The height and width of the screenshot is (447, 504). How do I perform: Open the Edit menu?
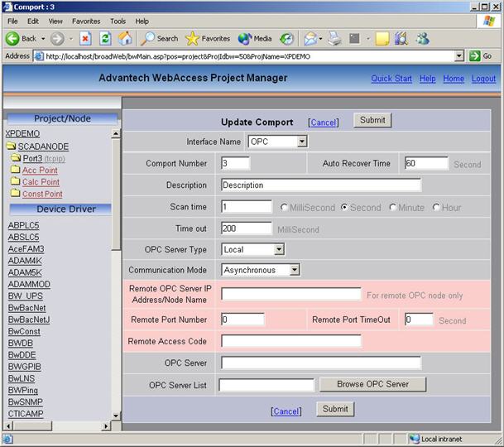[x=33, y=22]
